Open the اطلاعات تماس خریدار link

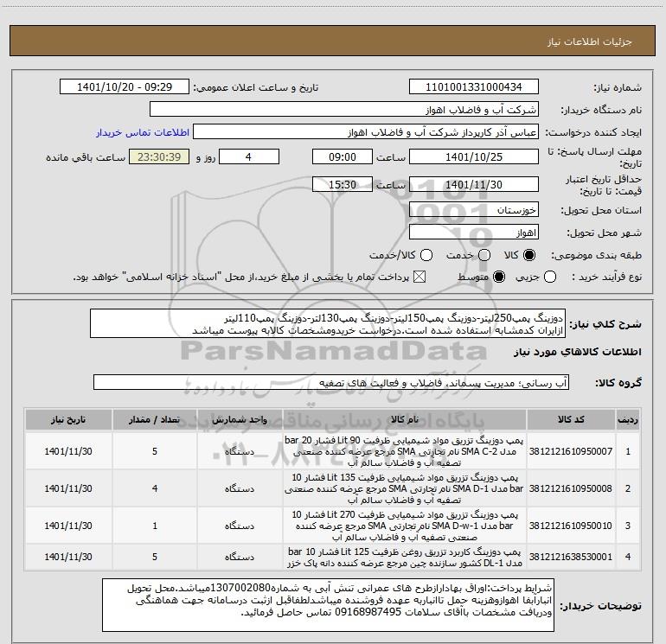click(143, 132)
